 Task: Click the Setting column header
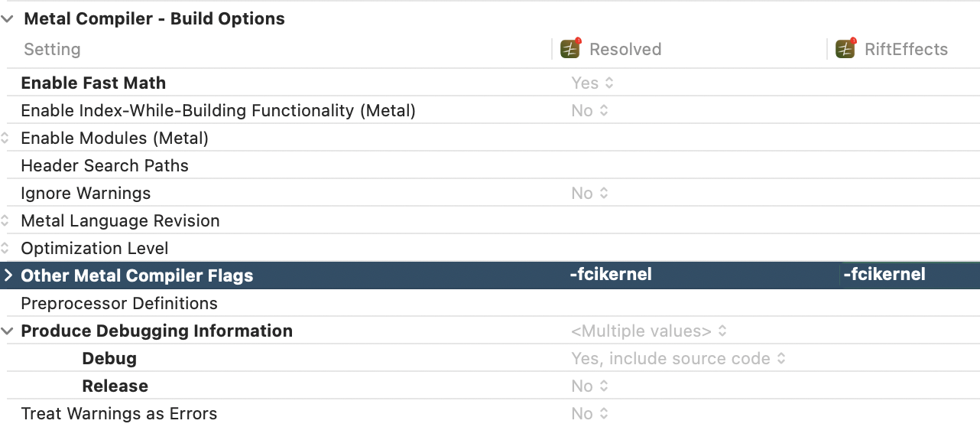(52, 49)
